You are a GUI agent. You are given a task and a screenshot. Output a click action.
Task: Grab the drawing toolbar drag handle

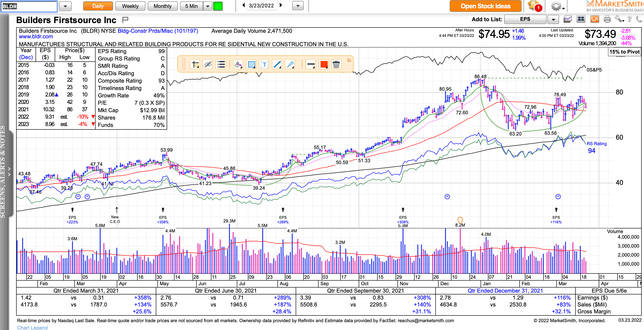coord(184,64)
